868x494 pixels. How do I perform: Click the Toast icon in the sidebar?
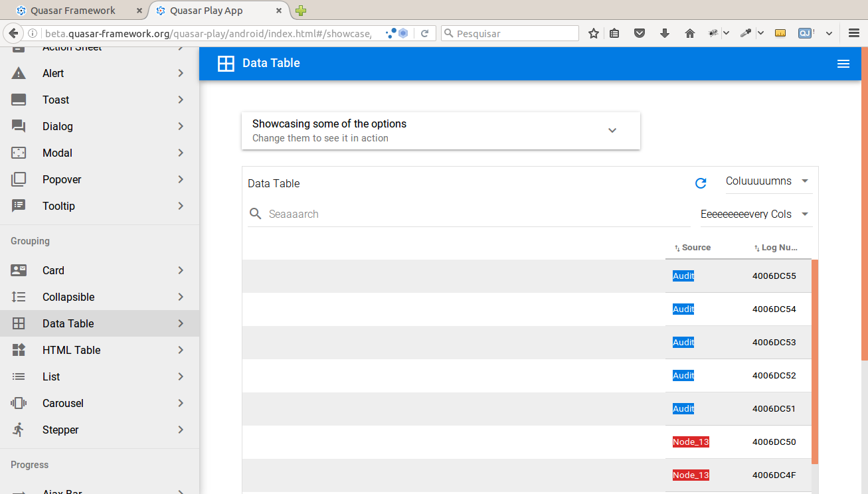[x=19, y=100]
